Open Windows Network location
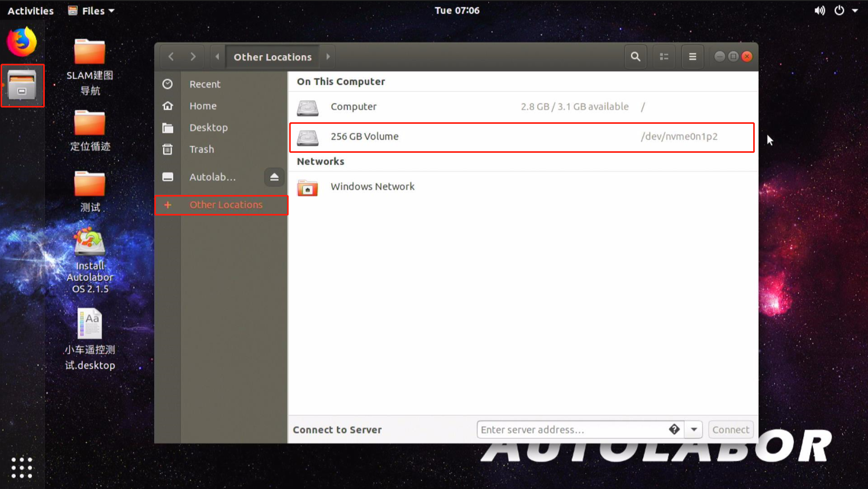 (372, 187)
